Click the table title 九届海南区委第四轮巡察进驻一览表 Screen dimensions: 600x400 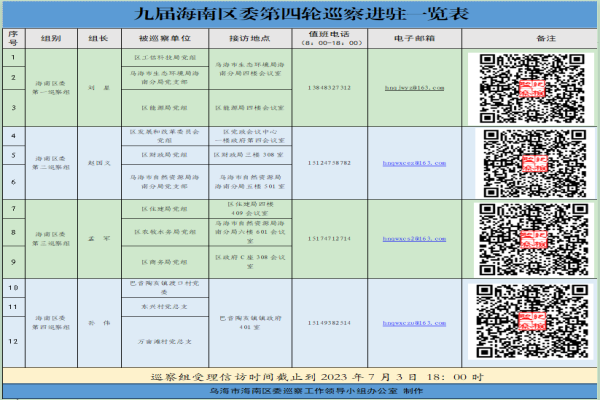tap(301, 14)
